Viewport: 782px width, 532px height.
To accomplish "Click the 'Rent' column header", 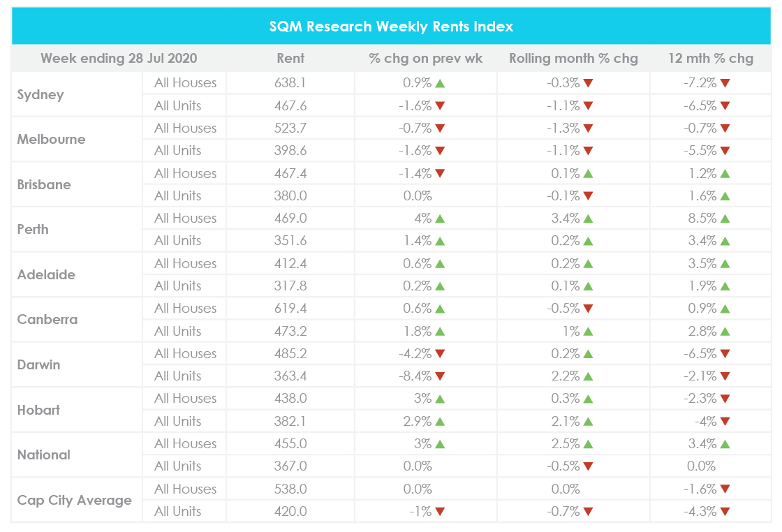I will (290, 59).
